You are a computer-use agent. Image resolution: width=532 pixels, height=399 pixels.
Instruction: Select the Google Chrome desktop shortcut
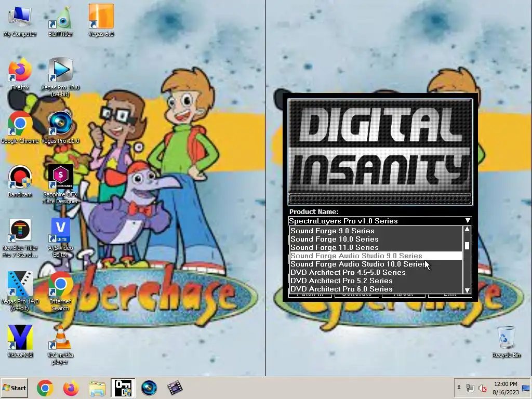20,128
